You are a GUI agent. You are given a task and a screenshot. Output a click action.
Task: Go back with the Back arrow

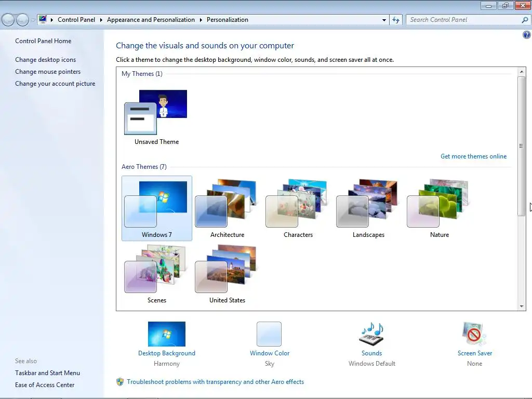(8, 20)
